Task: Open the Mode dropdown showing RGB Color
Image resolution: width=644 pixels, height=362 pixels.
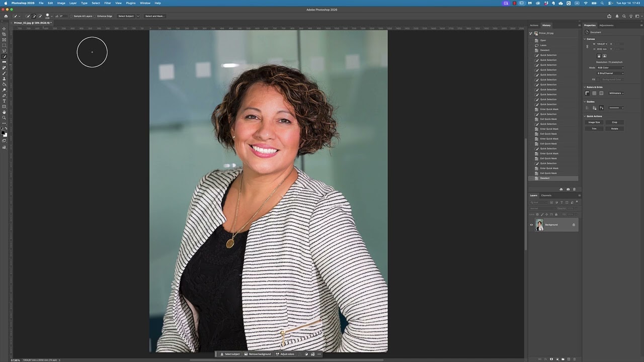Action: tap(609, 67)
